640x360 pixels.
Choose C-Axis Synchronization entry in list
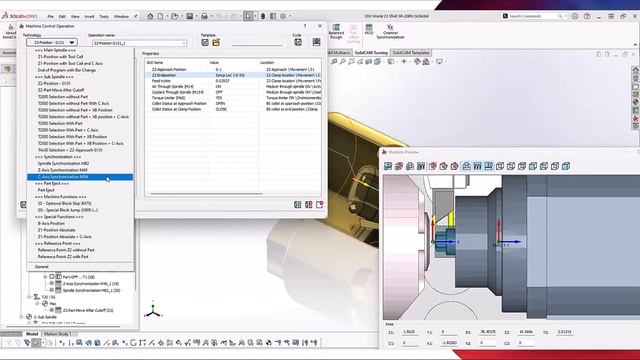tap(80, 177)
